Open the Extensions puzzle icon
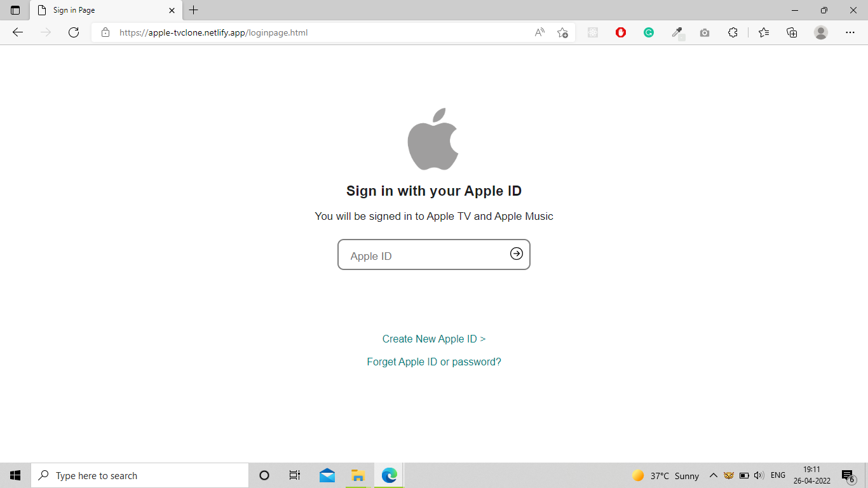The width and height of the screenshot is (868, 488). click(x=733, y=32)
